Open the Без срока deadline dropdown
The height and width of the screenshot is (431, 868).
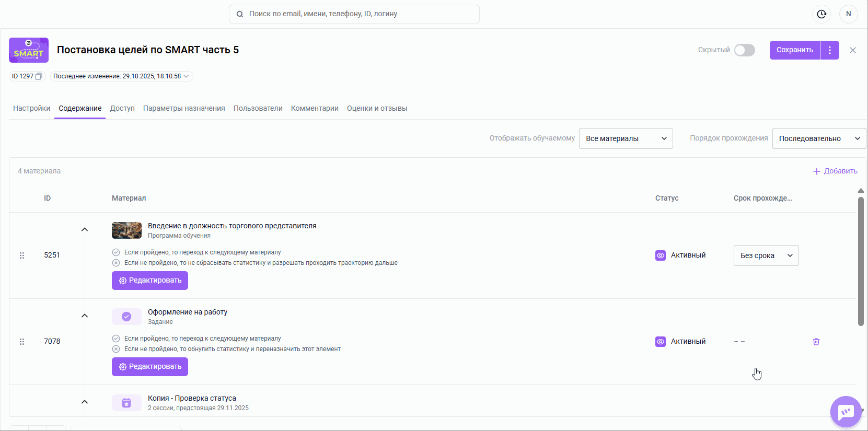pos(766,255)
